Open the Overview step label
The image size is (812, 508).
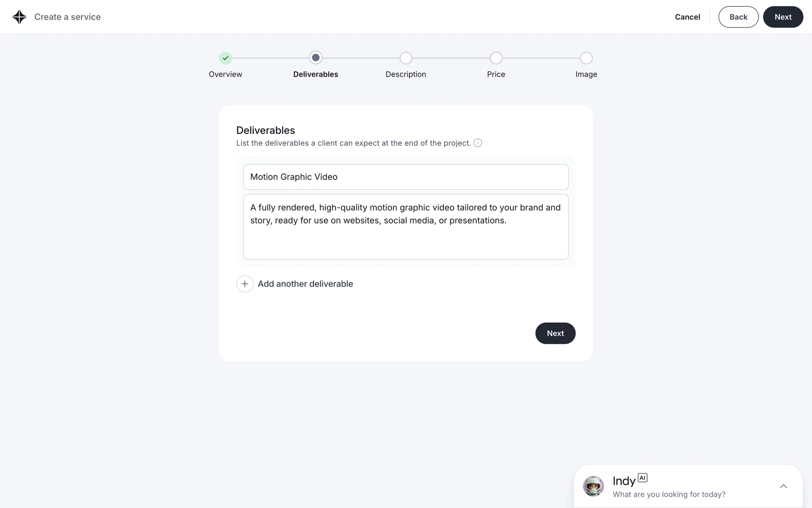pyautogui.click(x=225, y=75)
